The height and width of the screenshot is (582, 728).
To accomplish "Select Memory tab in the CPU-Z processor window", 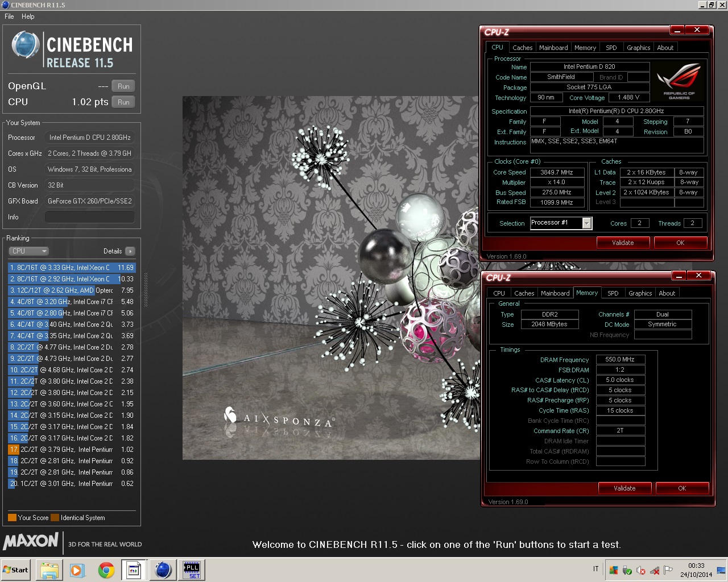I will point(585,48).
